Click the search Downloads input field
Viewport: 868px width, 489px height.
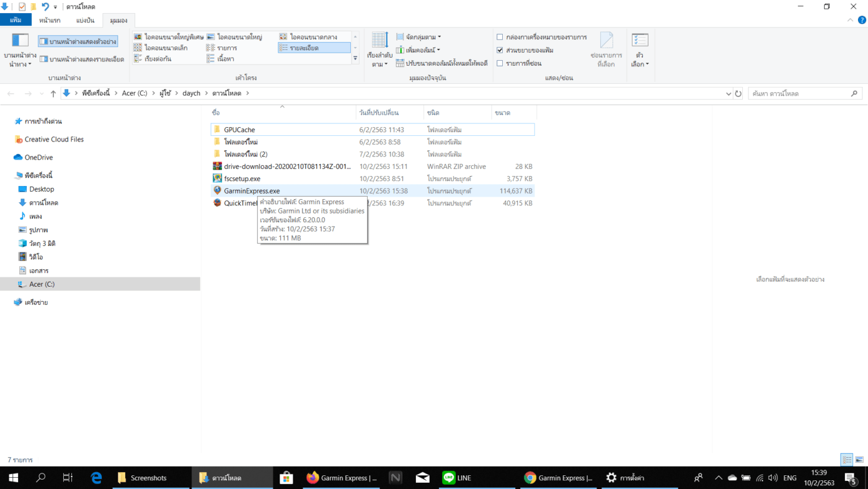point(800,93)
